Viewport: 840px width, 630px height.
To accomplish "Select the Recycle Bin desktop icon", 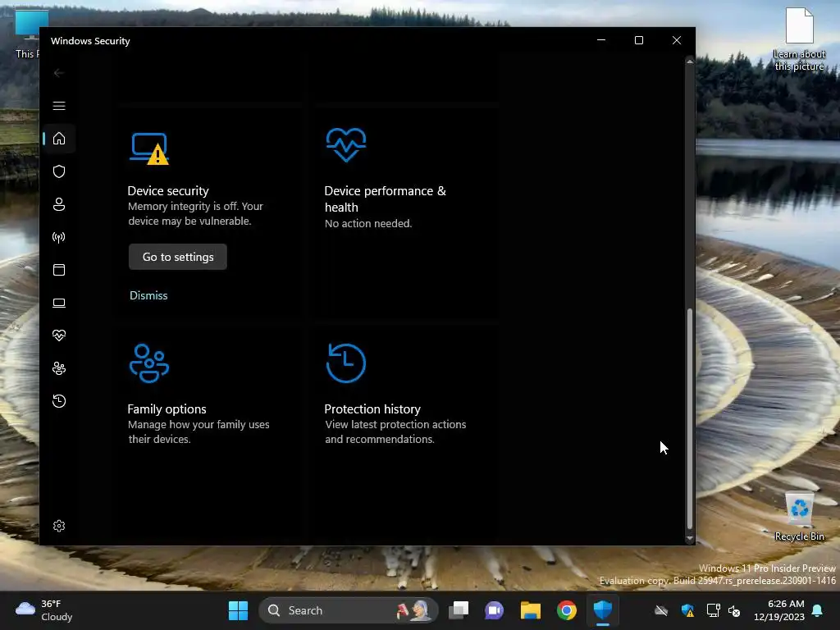I will [x=799, y=516].
